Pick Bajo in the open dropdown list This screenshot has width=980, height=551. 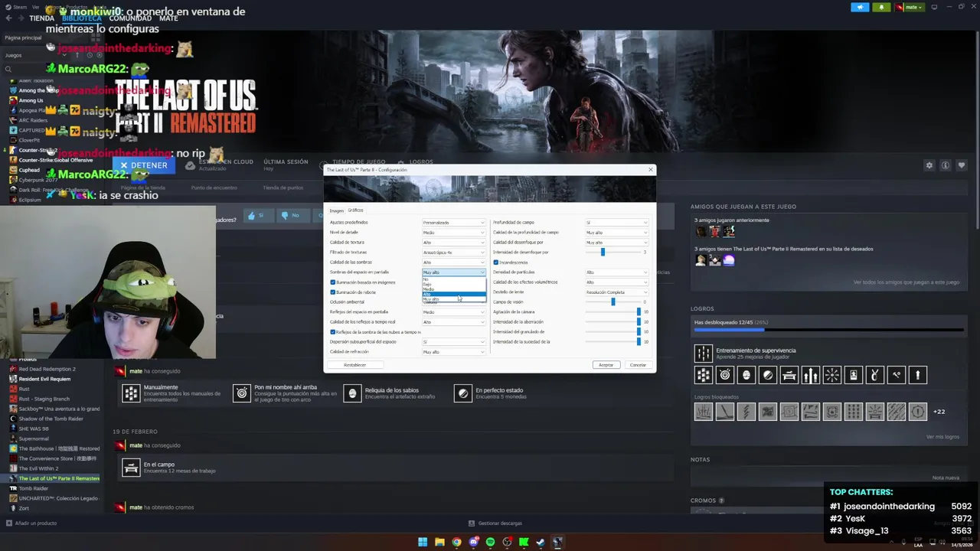454,284
